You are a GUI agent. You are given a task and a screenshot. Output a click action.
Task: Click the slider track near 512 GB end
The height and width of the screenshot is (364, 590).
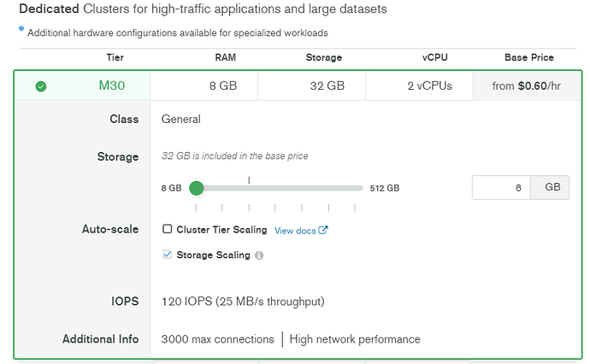355,188
